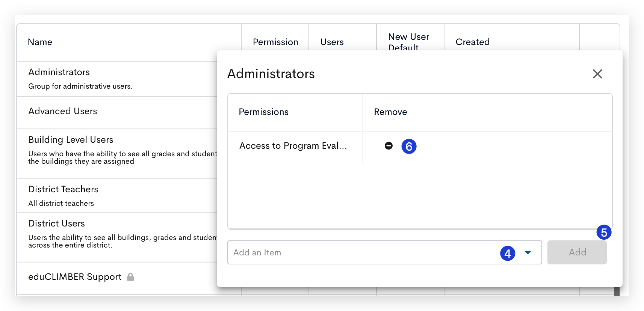Click the 'Group for administrative users.' description
Image resolution: width=644 pixels, height=311 pixels.
80,86
